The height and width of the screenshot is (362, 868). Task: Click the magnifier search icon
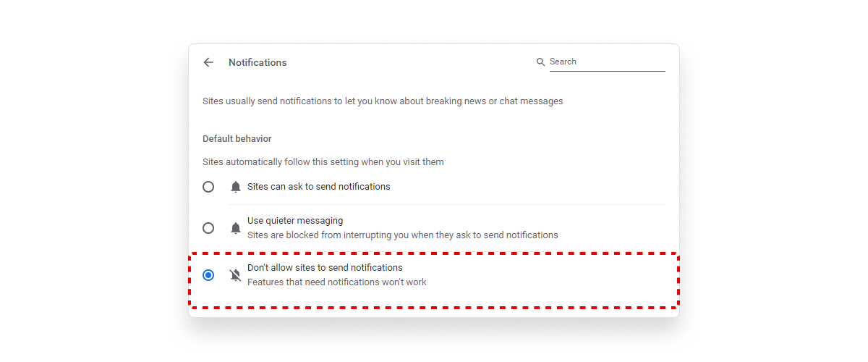pos(540,62)
